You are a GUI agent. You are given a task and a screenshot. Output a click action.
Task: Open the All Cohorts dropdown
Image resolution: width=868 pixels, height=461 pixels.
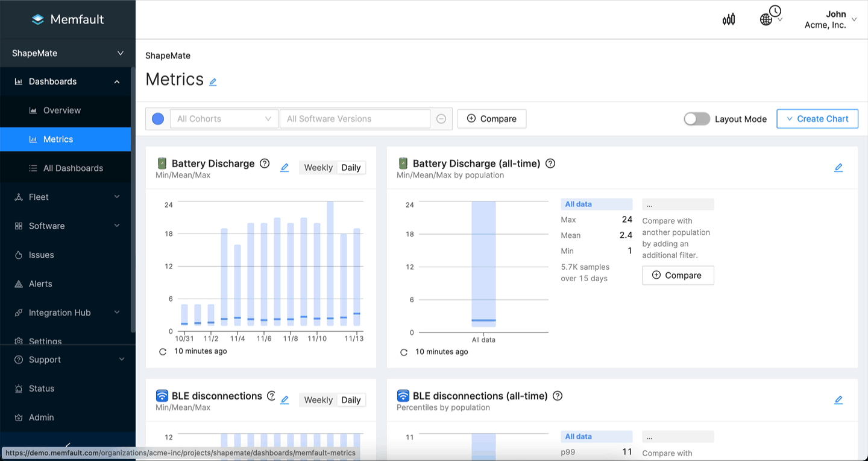pyautogui.click(x=223, y=118)
